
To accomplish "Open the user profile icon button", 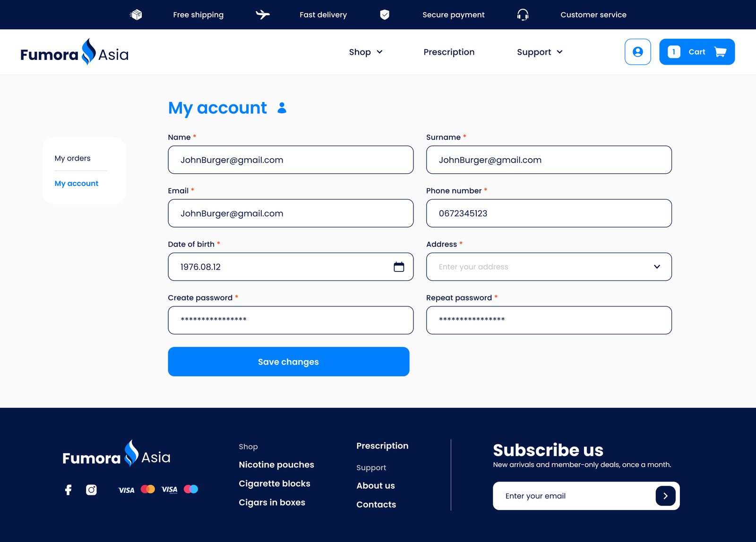I will point(637,52).
